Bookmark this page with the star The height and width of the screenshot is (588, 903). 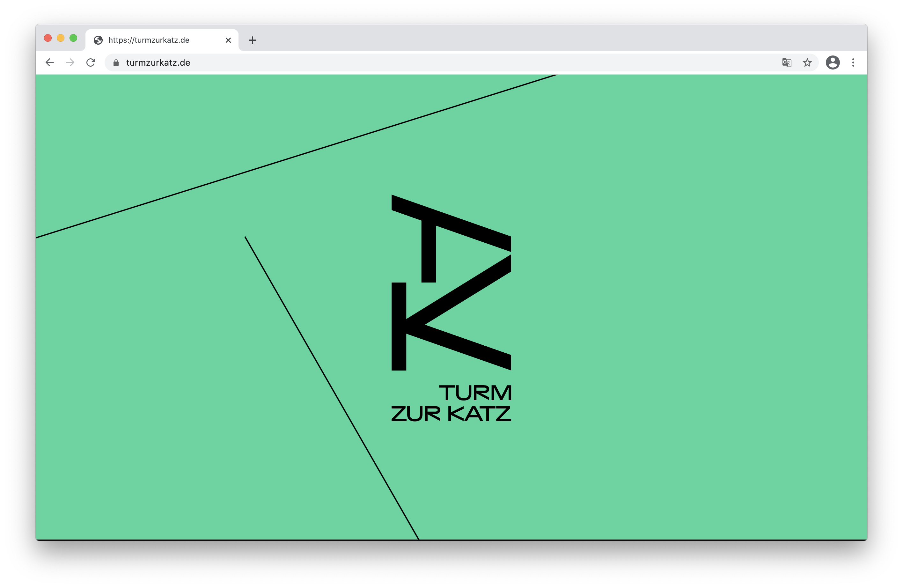point(807,62)
